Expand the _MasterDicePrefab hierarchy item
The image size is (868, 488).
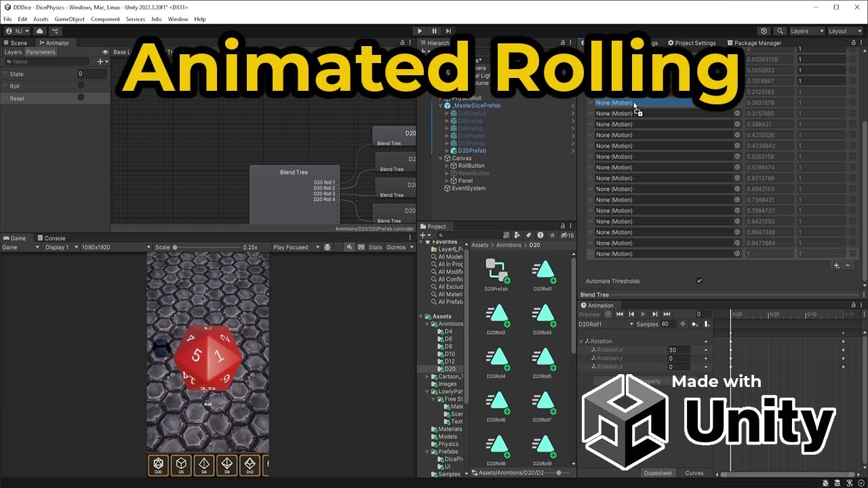(439, 106)
